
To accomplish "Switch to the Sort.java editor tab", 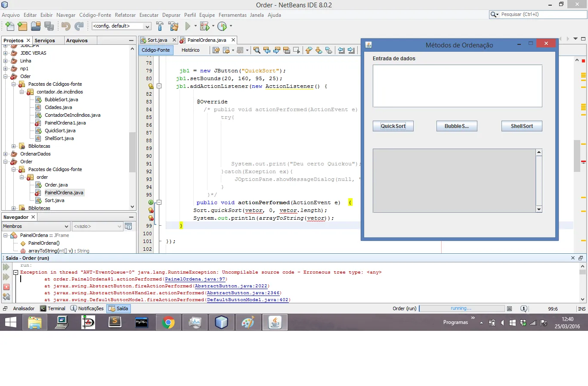I will pyautogui.click(x=158, y=40).
